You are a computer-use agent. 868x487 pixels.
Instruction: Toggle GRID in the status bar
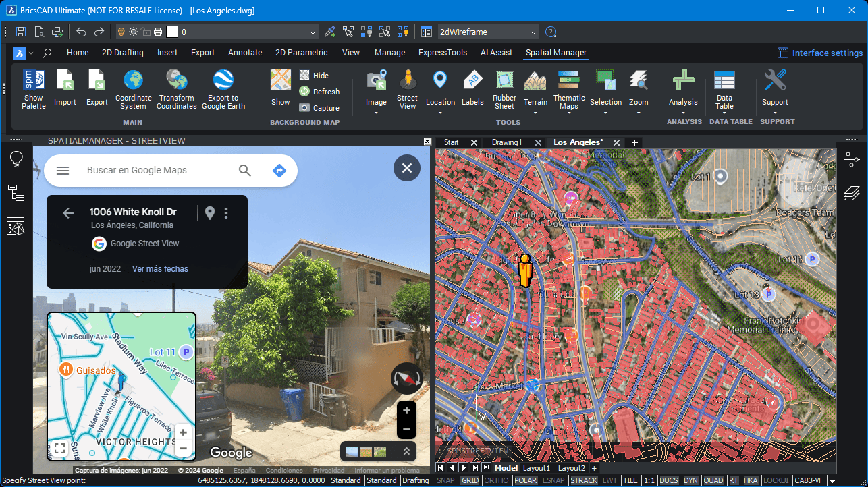(470, 480)
